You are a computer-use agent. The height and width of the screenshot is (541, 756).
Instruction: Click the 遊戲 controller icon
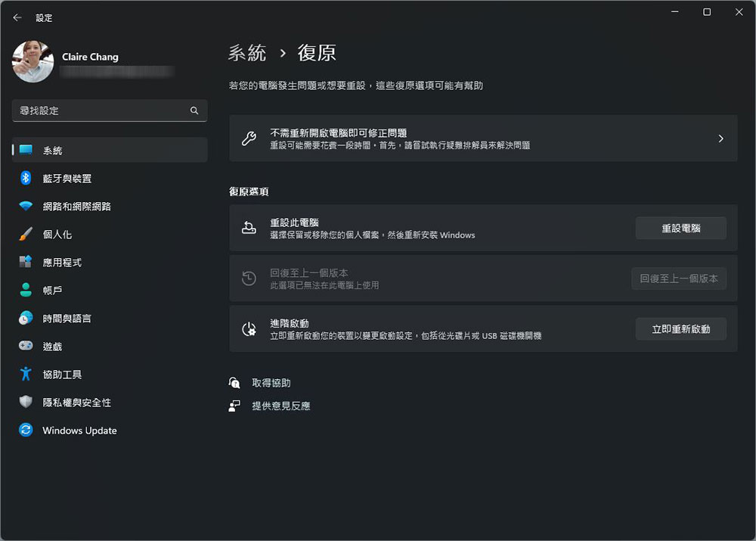tap(26, 347)
